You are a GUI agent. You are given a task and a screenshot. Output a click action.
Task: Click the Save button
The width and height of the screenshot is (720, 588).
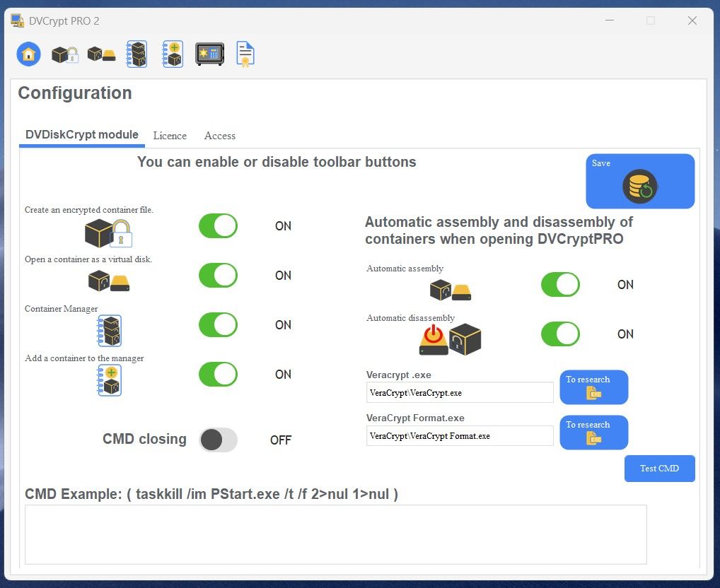click(x=639, y=181)
